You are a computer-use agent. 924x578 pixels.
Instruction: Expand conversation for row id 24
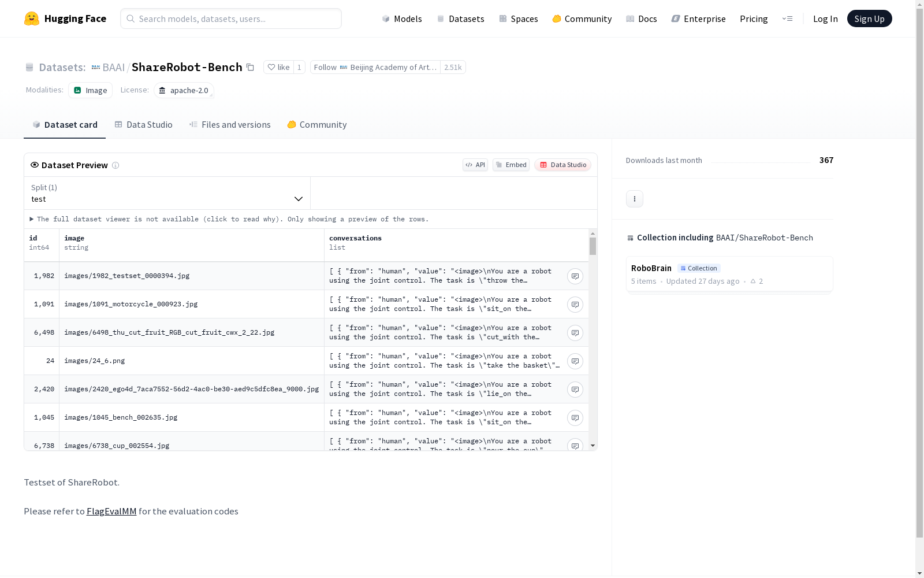575,361
